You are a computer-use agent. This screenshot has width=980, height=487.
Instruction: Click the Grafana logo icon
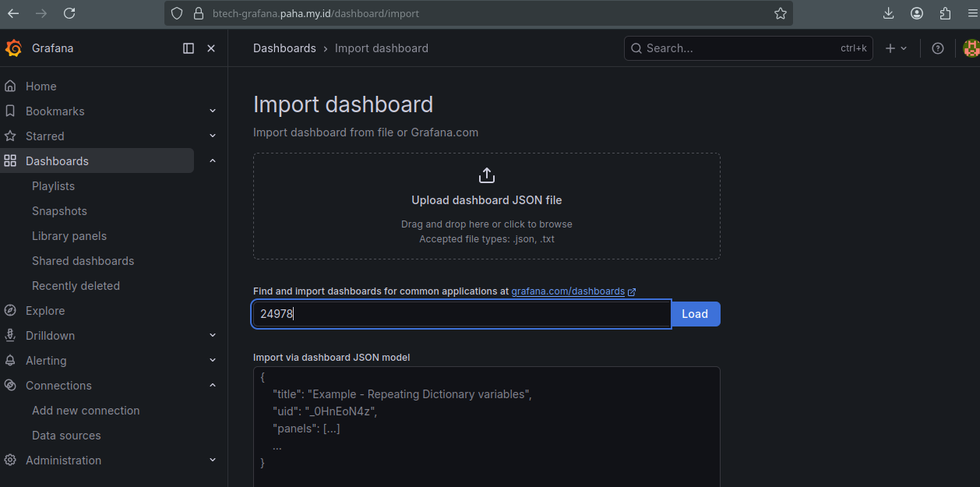pos(13,48)
